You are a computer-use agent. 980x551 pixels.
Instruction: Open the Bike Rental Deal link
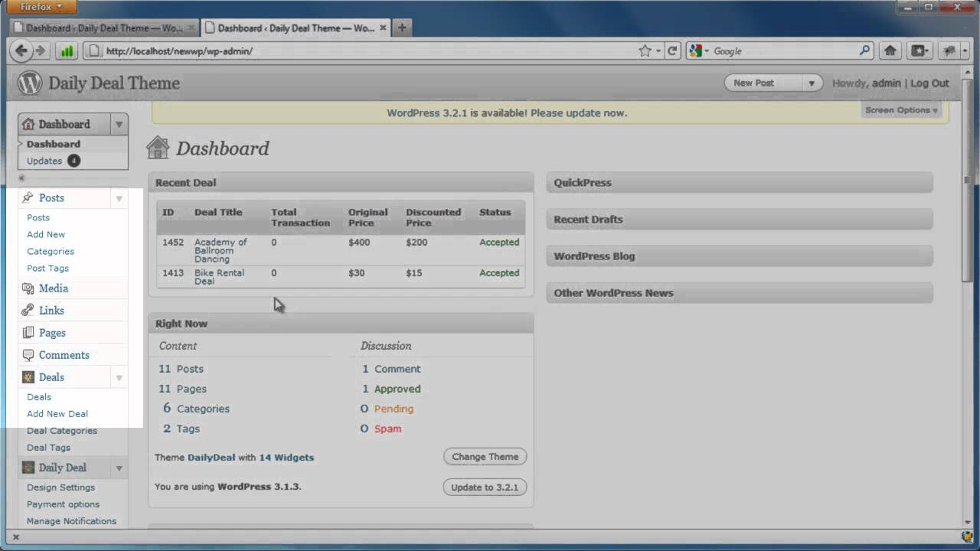coord(220,276)
